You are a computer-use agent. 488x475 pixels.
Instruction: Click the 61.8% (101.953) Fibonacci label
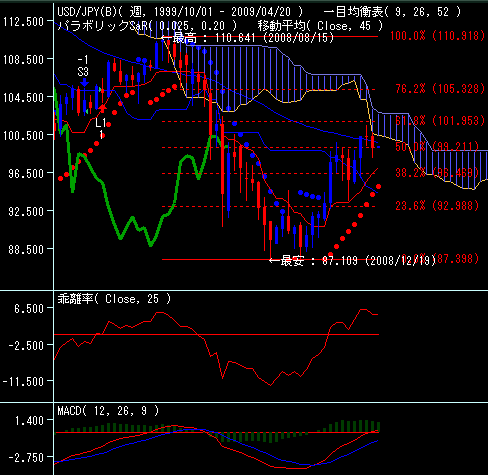tap(440, 121)
